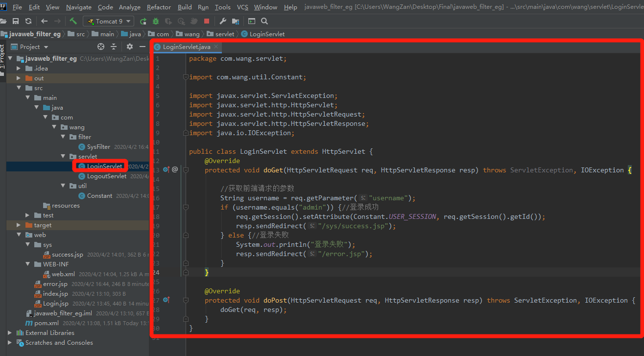Click the Synchronize refresh icon

click(x=28, y=21)
